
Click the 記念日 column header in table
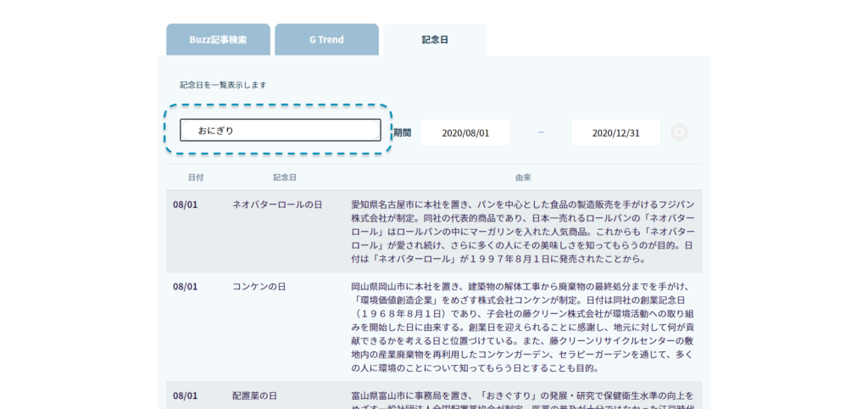(285, 177)
